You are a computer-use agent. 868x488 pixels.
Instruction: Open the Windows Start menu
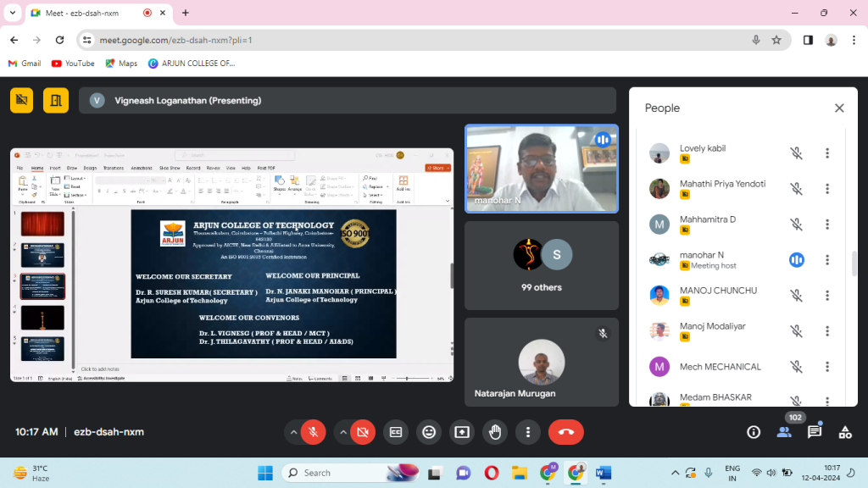pyautogui.click(x=265, y=473)
